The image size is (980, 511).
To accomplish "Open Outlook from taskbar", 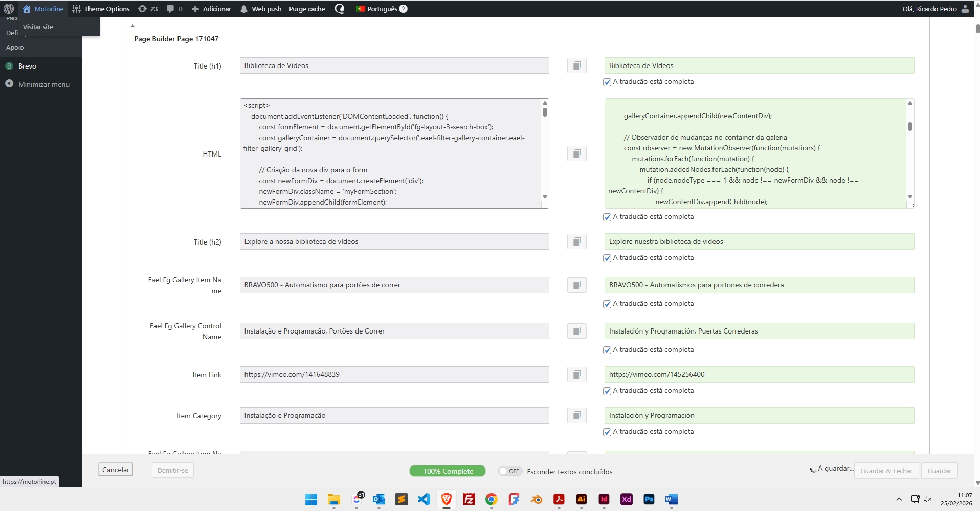I will pyautogui.click(x=379, y=499).
